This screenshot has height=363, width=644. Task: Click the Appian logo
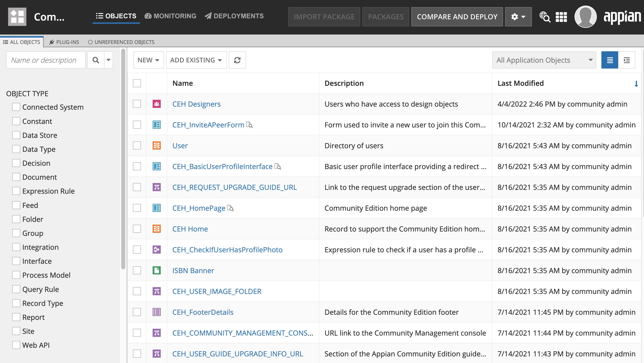(x=622, y=17)
